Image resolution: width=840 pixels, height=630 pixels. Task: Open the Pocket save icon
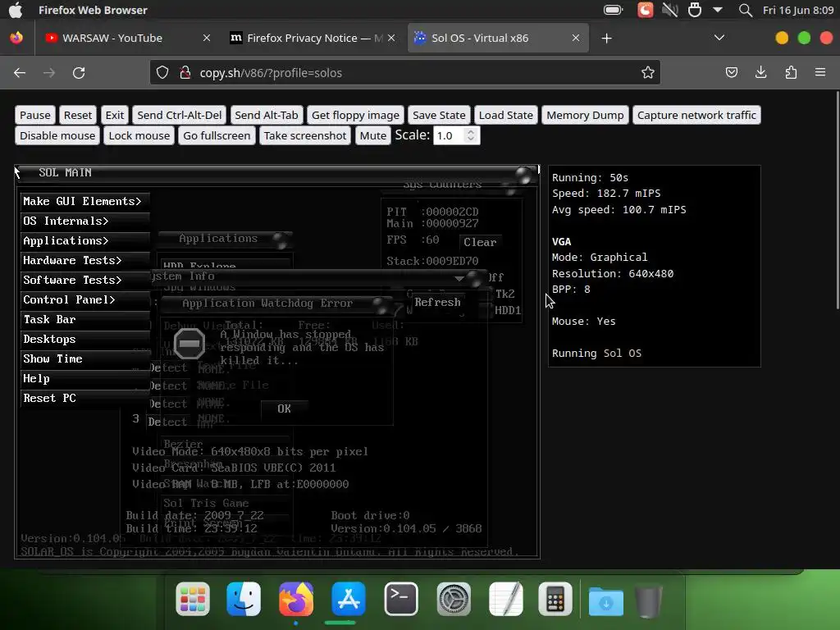click(731, 72)
